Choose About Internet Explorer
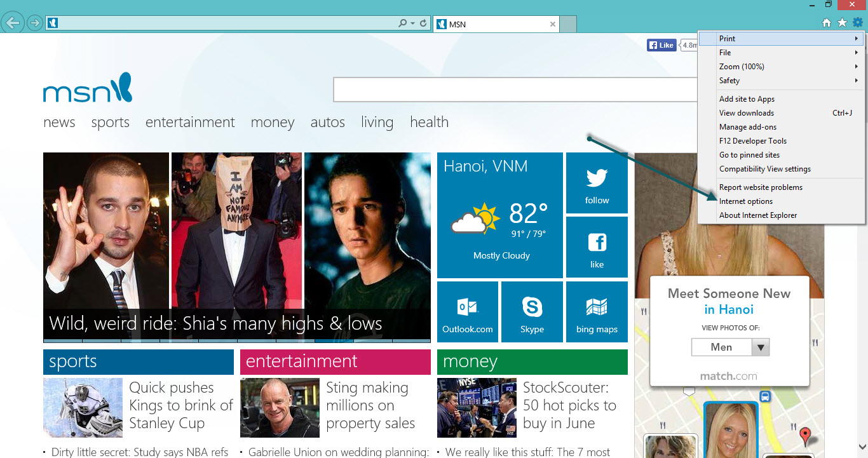 [x=781, y=215]
